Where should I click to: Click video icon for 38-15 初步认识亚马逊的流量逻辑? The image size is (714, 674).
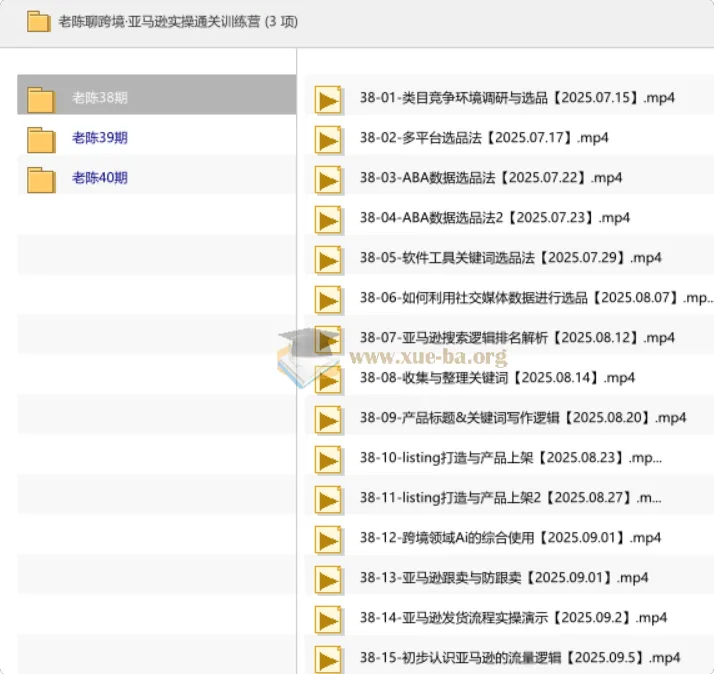pos(328,659)
